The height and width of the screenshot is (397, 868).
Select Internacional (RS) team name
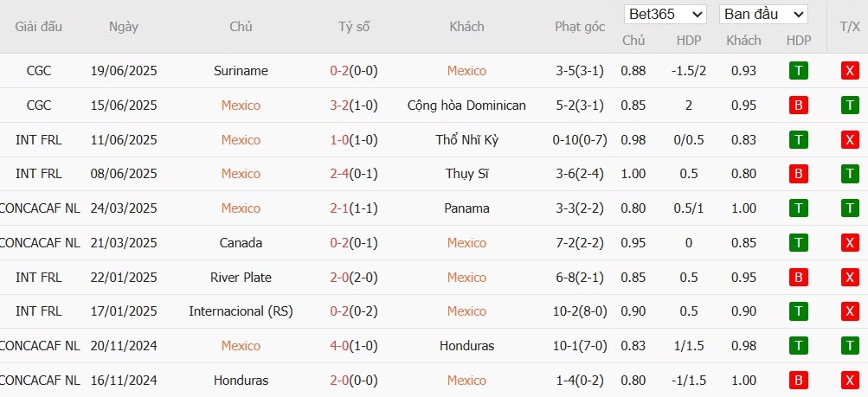click(241, 311)
